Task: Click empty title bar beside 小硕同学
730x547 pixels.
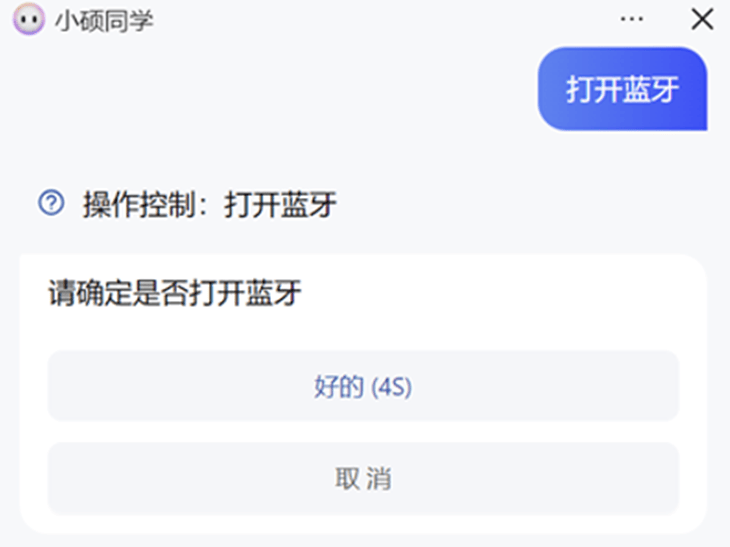Action: (372, 19)
